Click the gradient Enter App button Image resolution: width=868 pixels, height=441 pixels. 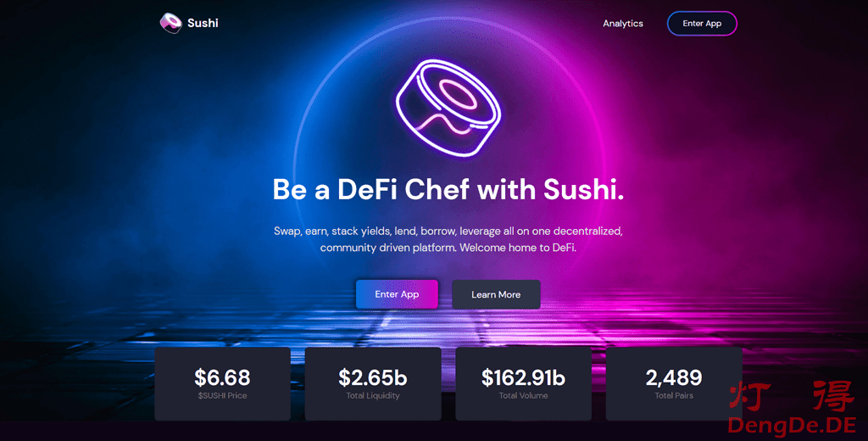(397, 294)
